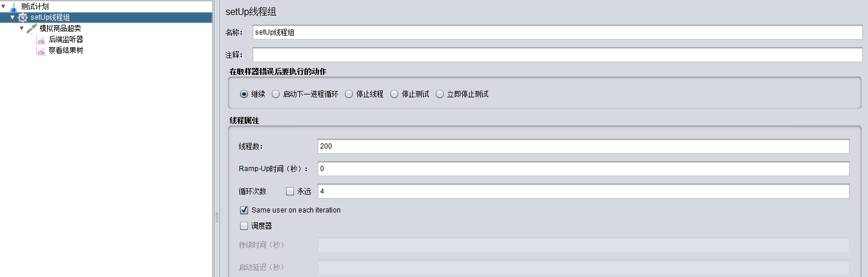Click the 线程数 field showing 200

583,146
